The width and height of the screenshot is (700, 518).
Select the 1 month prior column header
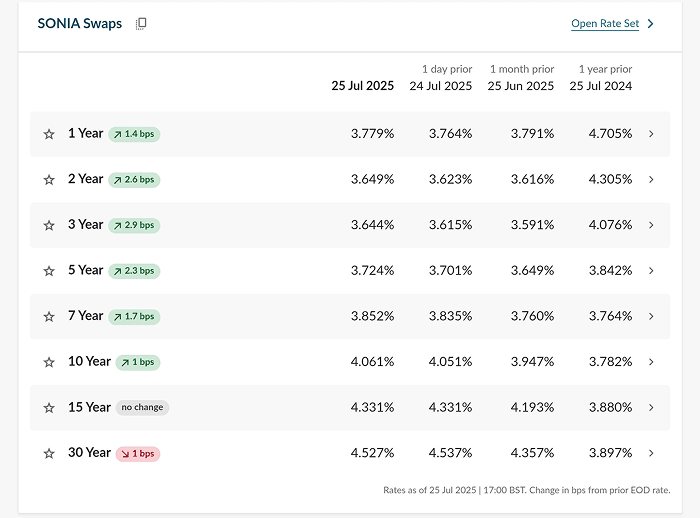[521, 78]
